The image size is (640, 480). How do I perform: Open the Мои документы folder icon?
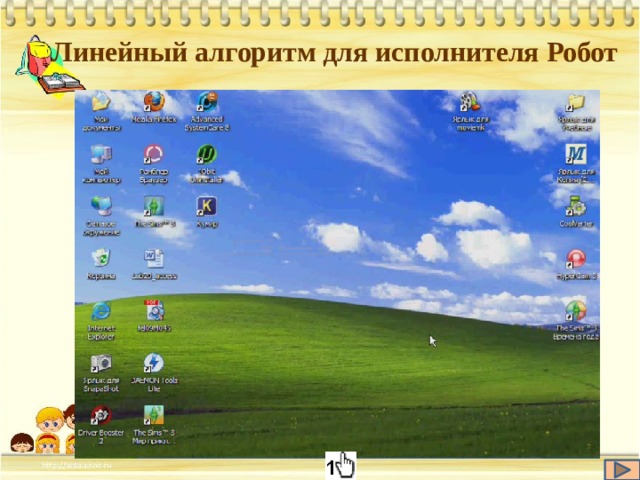point(101,102)
